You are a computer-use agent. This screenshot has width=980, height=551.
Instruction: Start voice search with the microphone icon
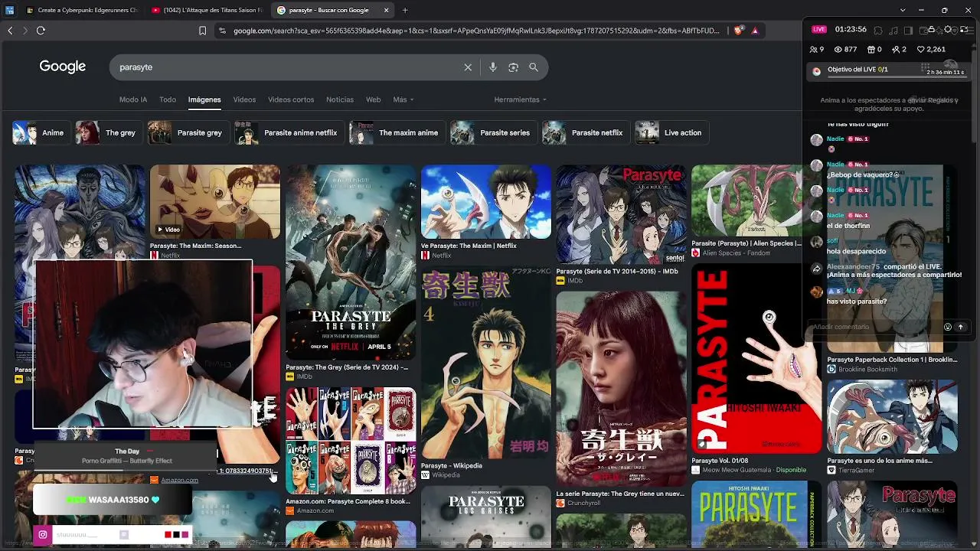point(492,67)
